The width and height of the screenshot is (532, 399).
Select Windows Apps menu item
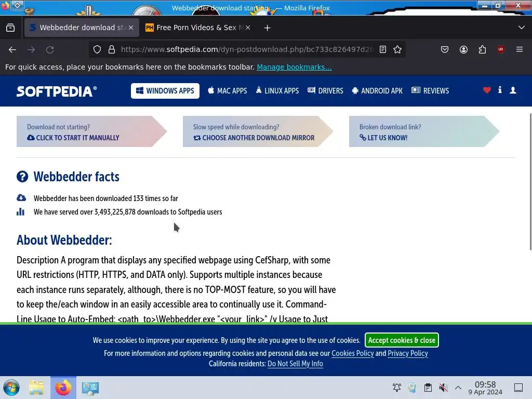point(165,91)
